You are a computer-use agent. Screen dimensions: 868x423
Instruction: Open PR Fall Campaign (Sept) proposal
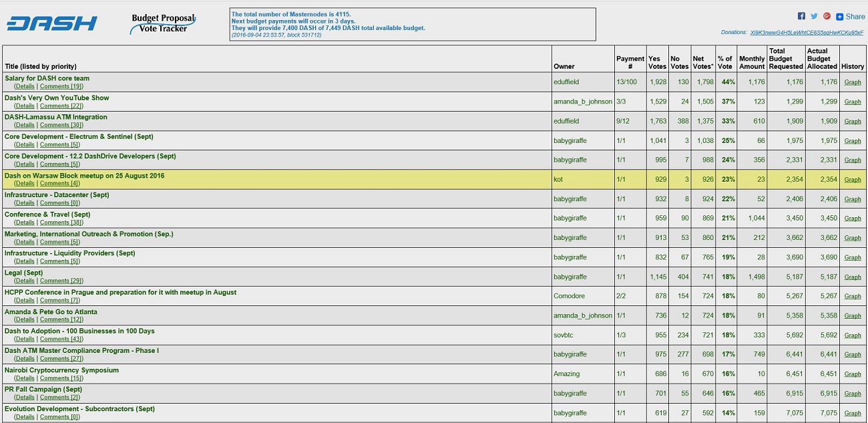43,389
